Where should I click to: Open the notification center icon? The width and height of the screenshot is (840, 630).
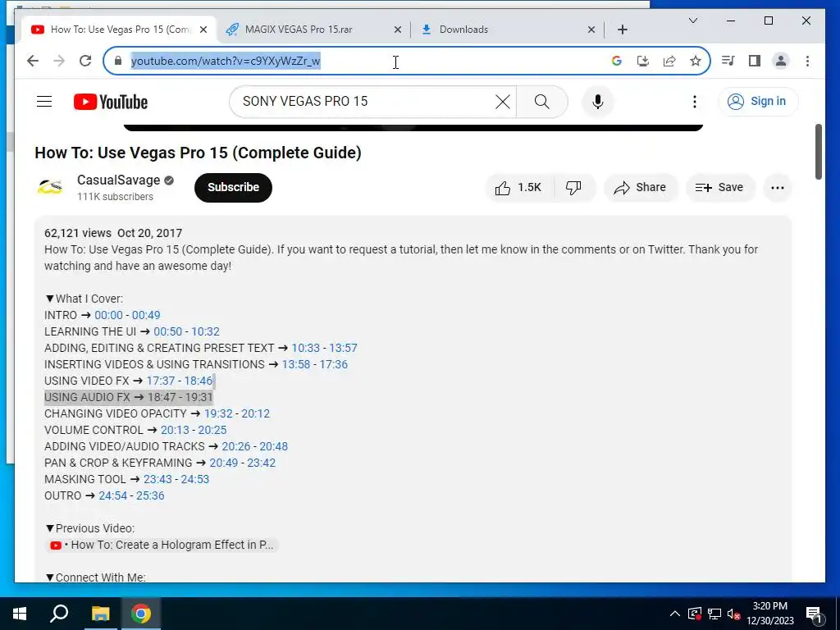tap(814, 614)
